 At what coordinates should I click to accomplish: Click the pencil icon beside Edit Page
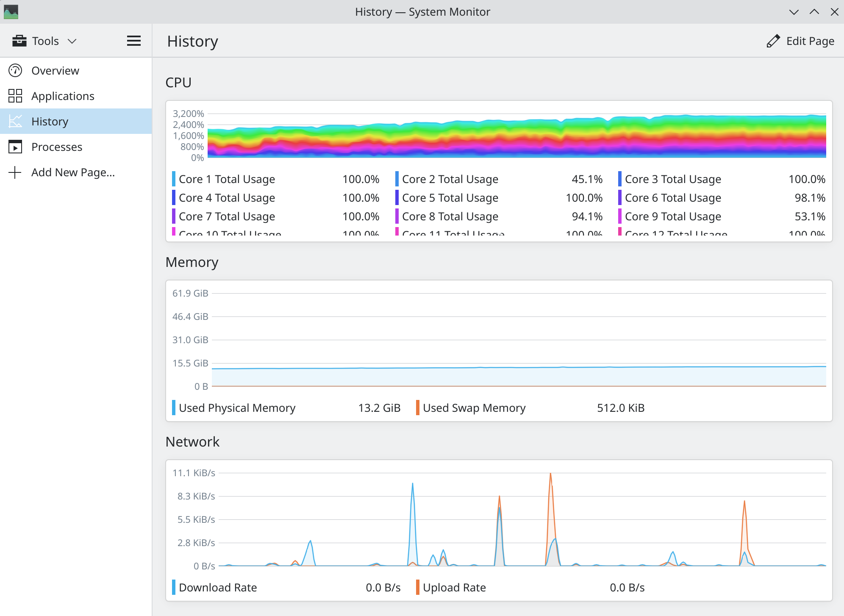(773, 41)
